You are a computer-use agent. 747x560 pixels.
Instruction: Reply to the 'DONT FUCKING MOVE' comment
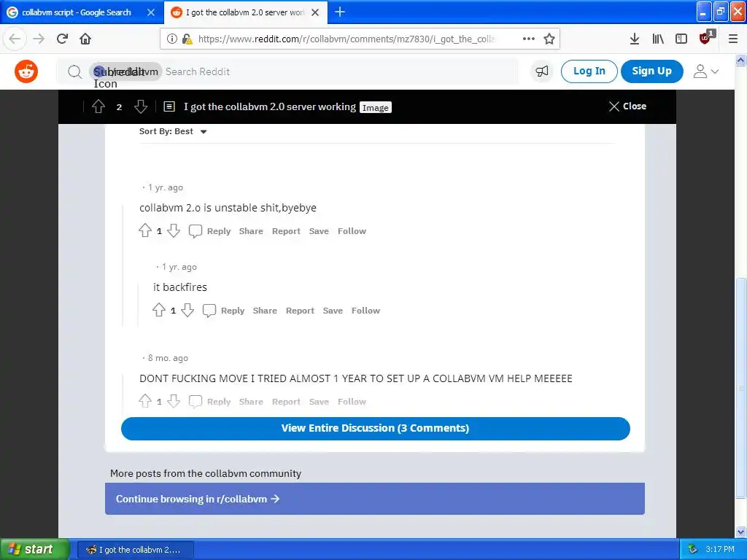pos(219,402)
